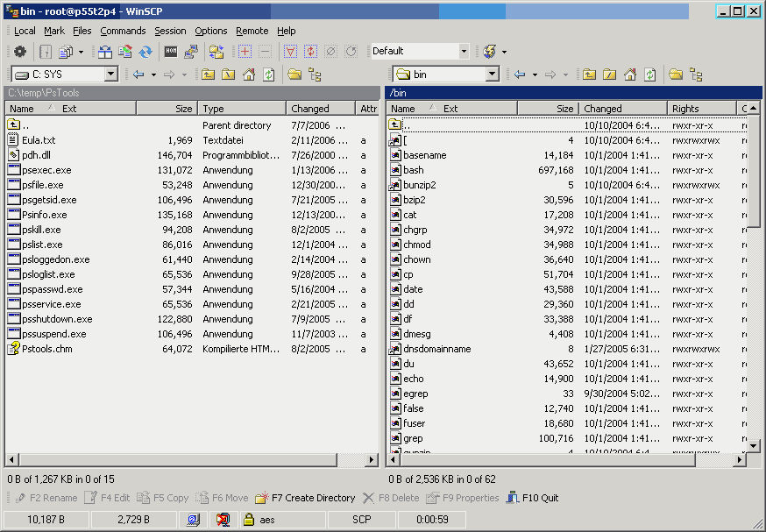Image resolution: width=766 pixels, height=532 pixels.
Task: Go to local parent directory icon
Action: [x=208, y=74]
